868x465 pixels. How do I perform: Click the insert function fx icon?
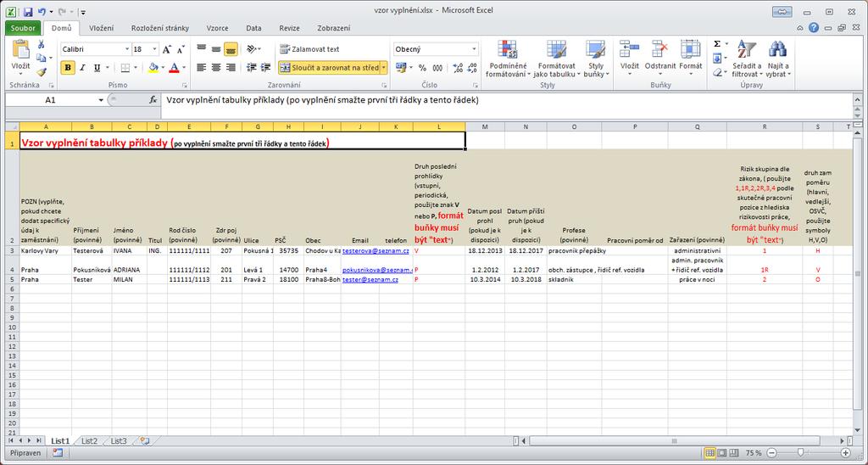(153, 100)
